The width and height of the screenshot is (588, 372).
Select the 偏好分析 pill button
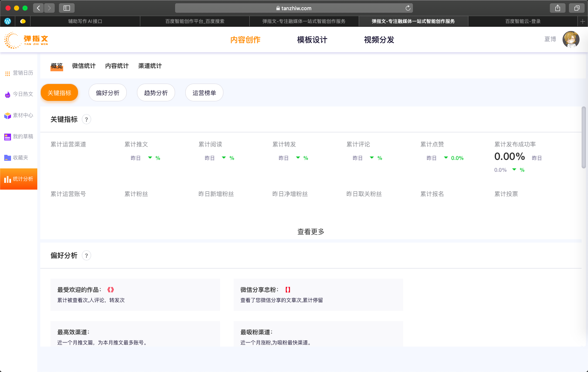pyautogui.click(x=108, y=93)
